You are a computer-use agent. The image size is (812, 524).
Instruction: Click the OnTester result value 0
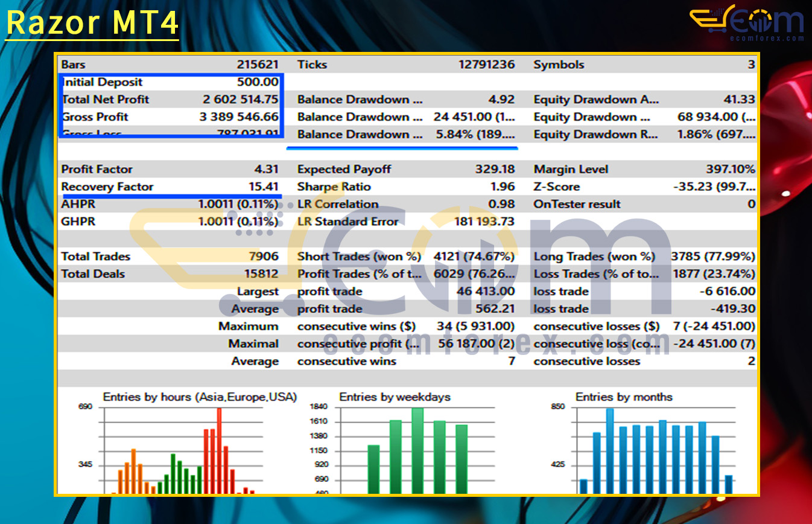(x=752, y=205)
